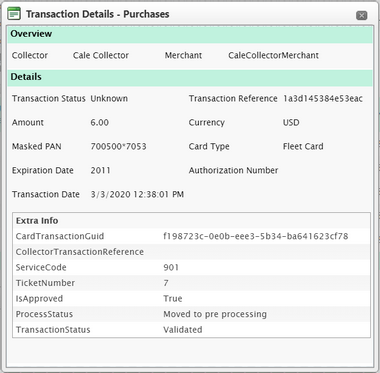Screen dimensions: 380x373
Task: Select the 'Cale Collector' value
Action: [x=101, y=55]
